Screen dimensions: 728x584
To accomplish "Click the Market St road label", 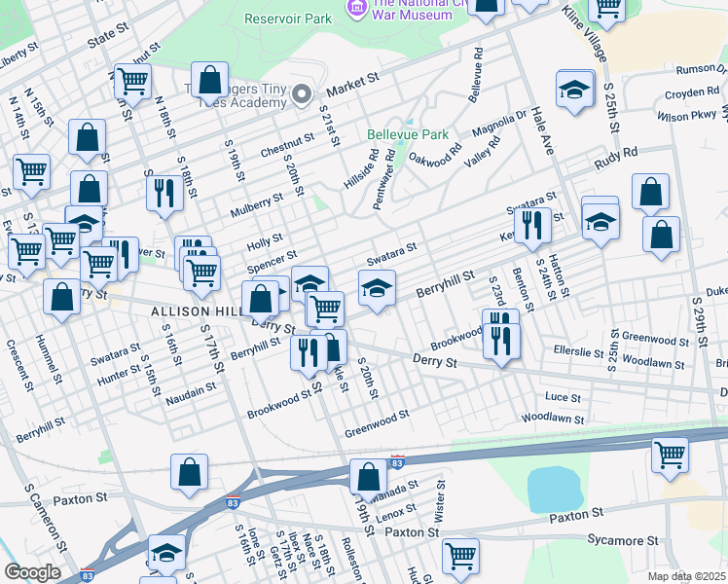I will click(x=353, y=85).
